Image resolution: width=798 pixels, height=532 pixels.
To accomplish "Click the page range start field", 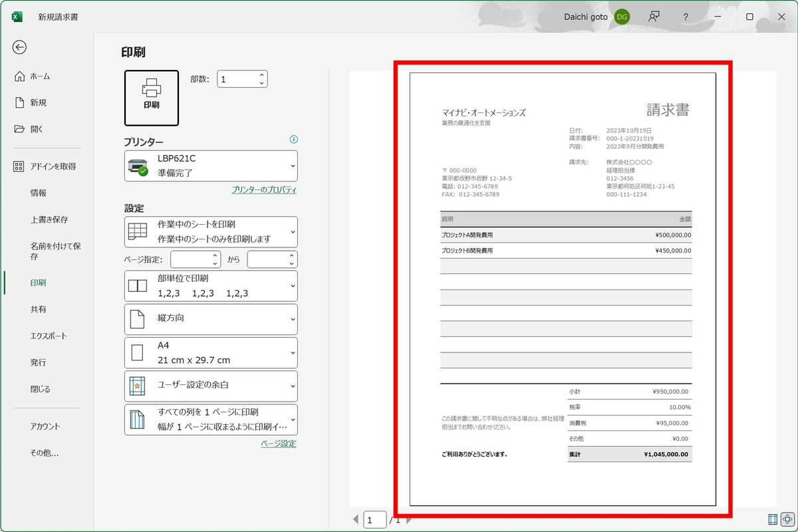I will pos(190,259).
